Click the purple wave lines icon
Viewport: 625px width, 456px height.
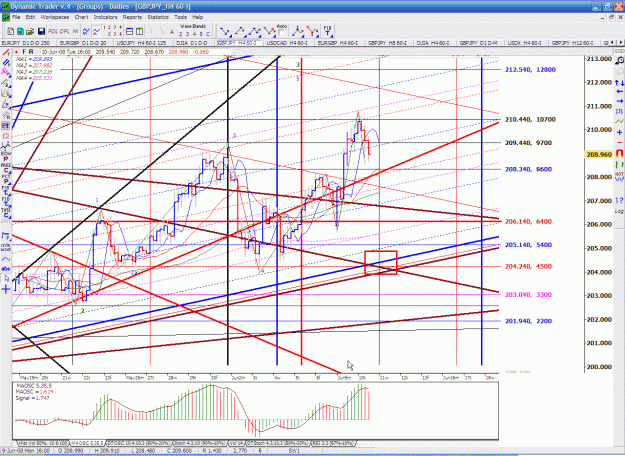pyautogui.click(x=96, y=31)
